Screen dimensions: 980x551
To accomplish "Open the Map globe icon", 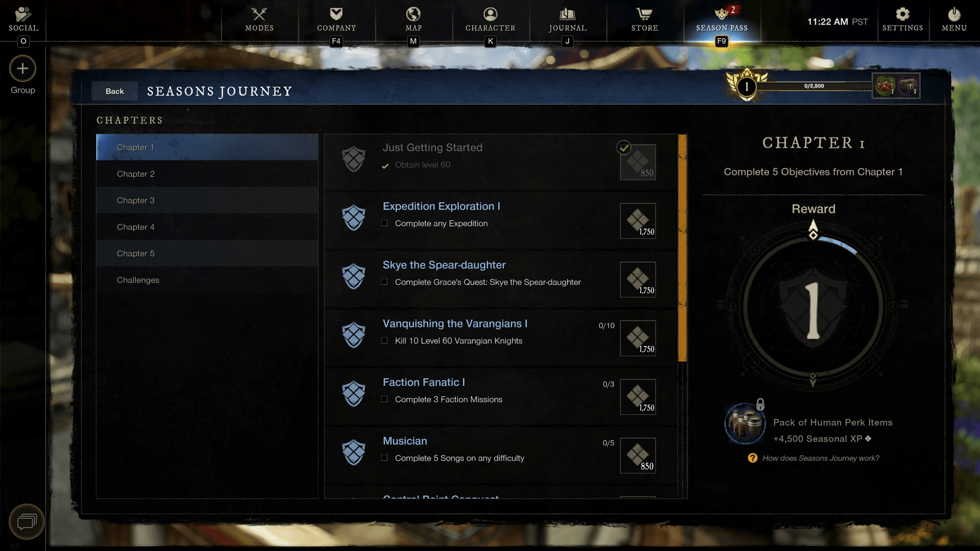I will [x=413, y=14].
